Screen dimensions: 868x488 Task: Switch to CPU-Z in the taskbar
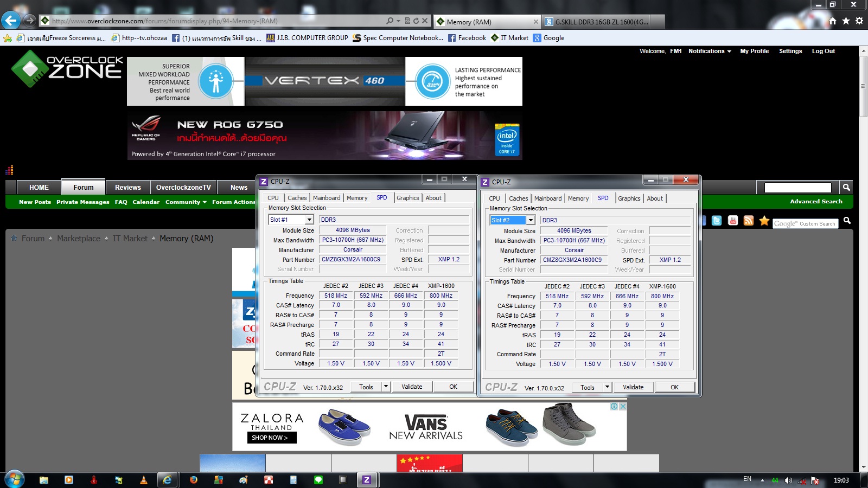[367, 480]
